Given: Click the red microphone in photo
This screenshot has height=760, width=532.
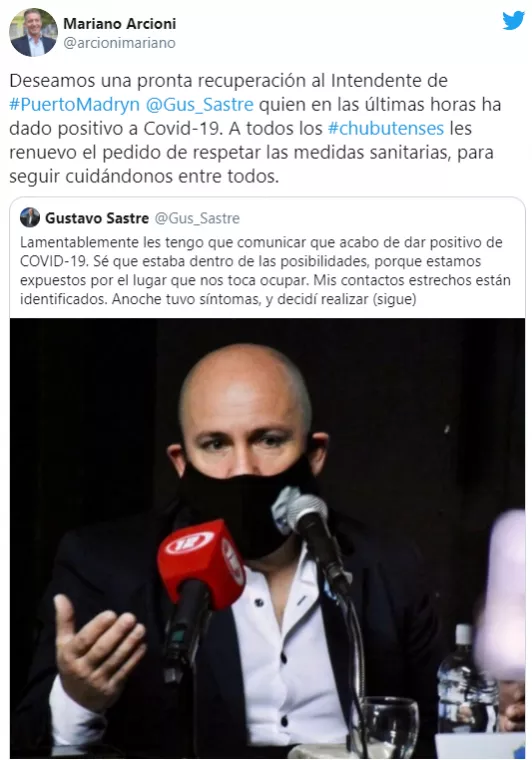Looking at the screenshot, I should point(201,565).
